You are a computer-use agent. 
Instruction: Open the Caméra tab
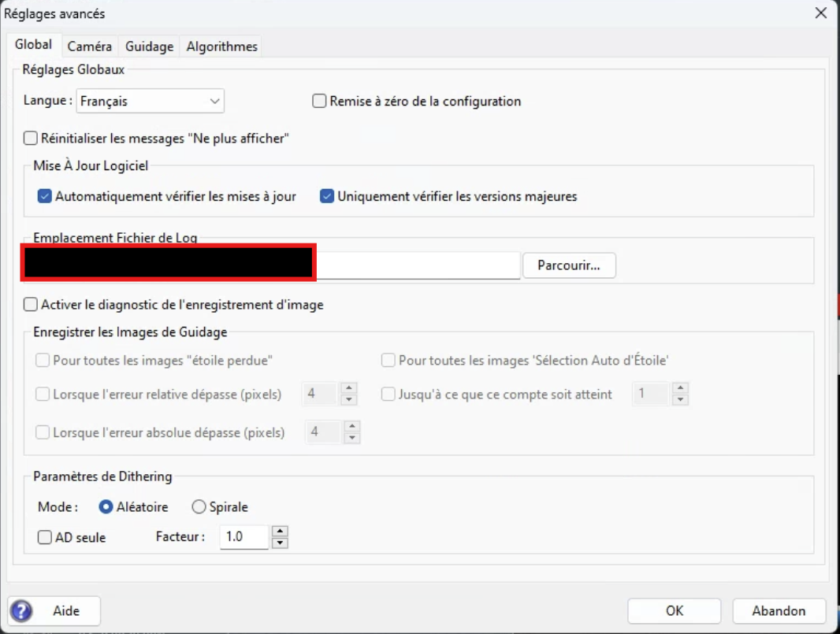90,46
